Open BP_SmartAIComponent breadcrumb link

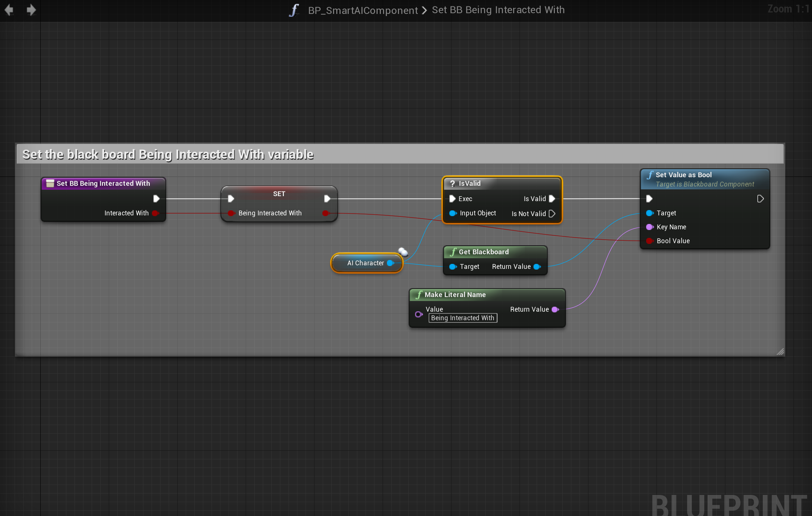363,10
